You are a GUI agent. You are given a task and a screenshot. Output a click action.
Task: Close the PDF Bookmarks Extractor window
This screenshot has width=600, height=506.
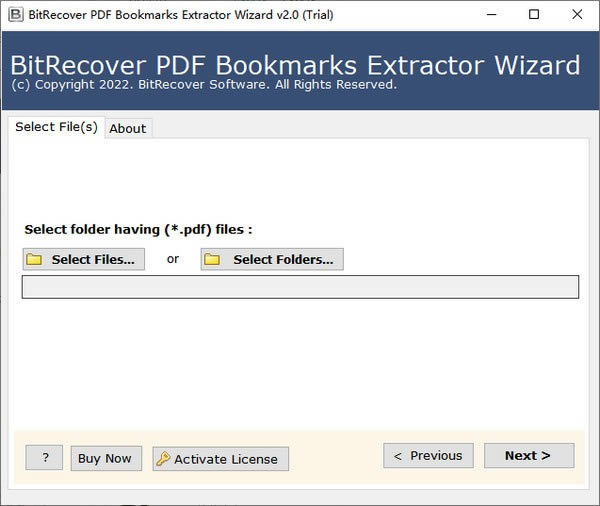(577, 15)
